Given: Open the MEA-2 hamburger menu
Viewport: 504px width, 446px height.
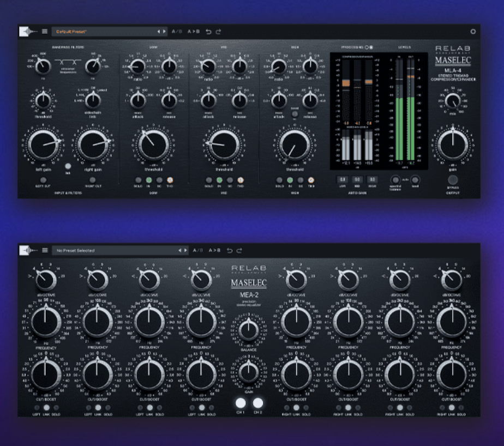Looking at the screenshot, I should (45, 250).
